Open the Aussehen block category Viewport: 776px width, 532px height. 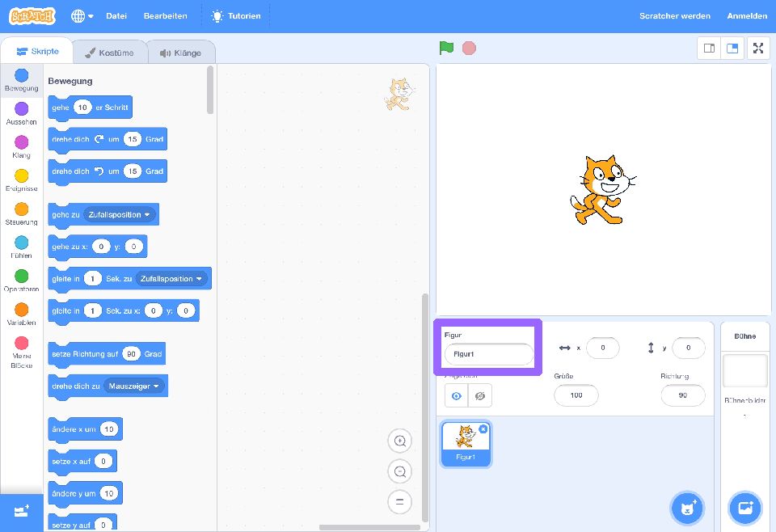(22, 113)
